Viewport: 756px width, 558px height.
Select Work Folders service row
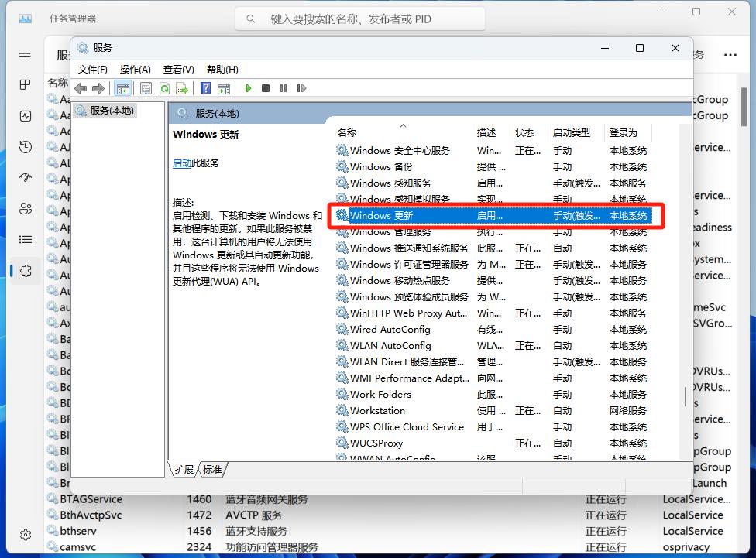pos(493,394)
